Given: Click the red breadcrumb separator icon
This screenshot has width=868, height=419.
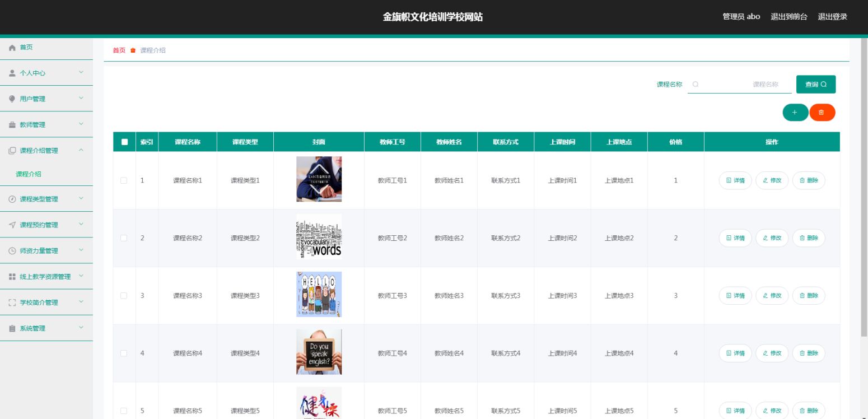Looking at the screenshot, I should click(x=133, y=50).
